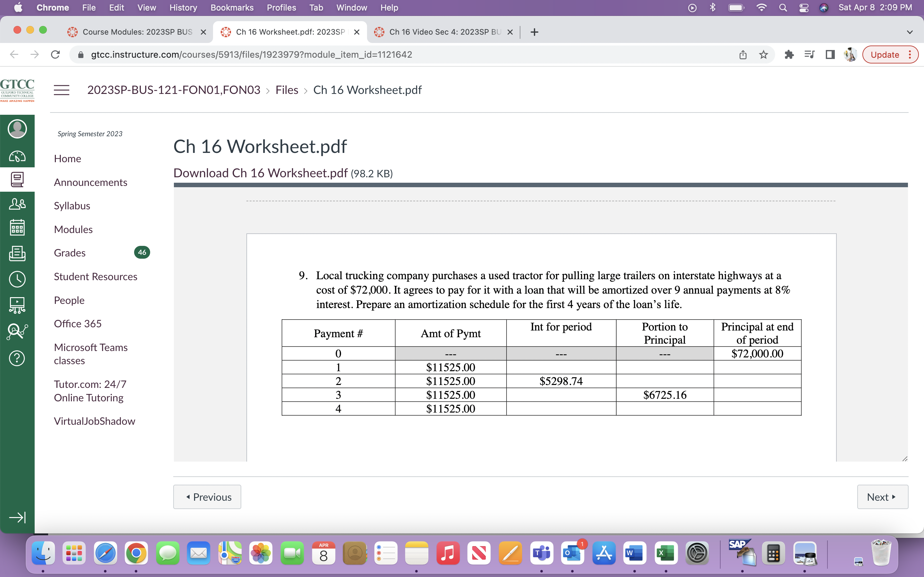Open Chrome extensions puzzle icon
924x577 pixels.
(x=789, y=54)
